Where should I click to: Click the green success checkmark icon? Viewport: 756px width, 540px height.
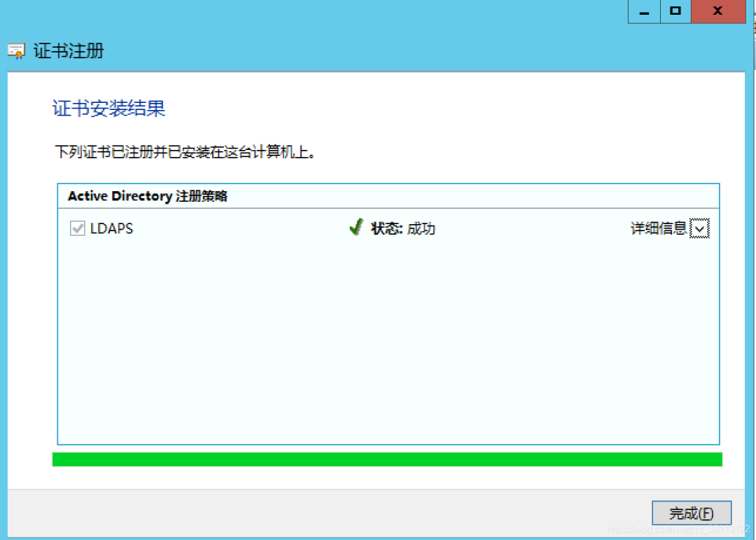click(x=356, y=228)
